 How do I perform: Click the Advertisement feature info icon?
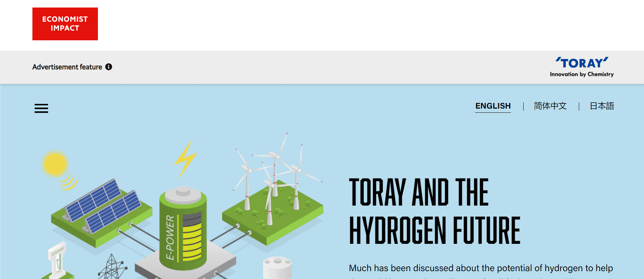tap(108, 67)
